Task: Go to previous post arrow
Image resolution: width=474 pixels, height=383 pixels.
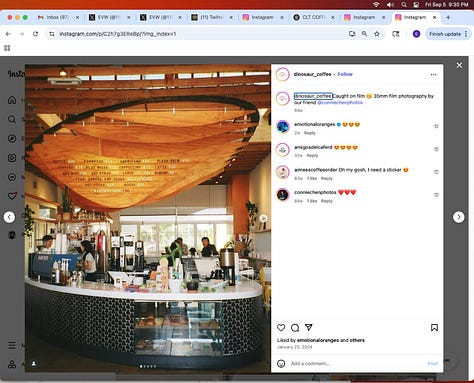Action: (x=9, y=217)
